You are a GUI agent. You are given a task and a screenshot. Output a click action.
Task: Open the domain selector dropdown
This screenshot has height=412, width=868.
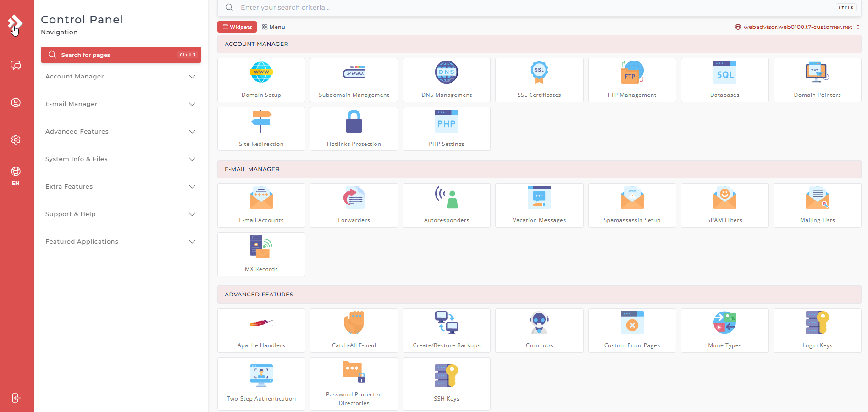coord(797,27)
